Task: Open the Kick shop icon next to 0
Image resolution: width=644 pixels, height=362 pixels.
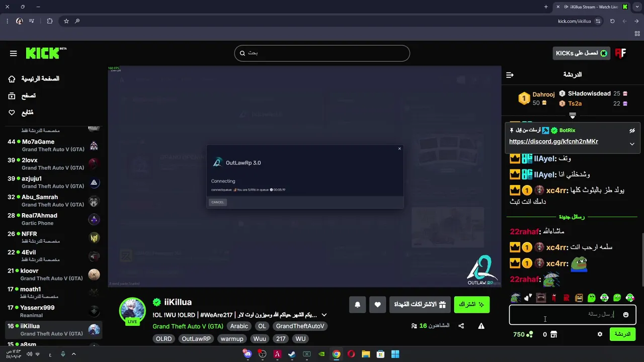Action: (x=553, y=334)
